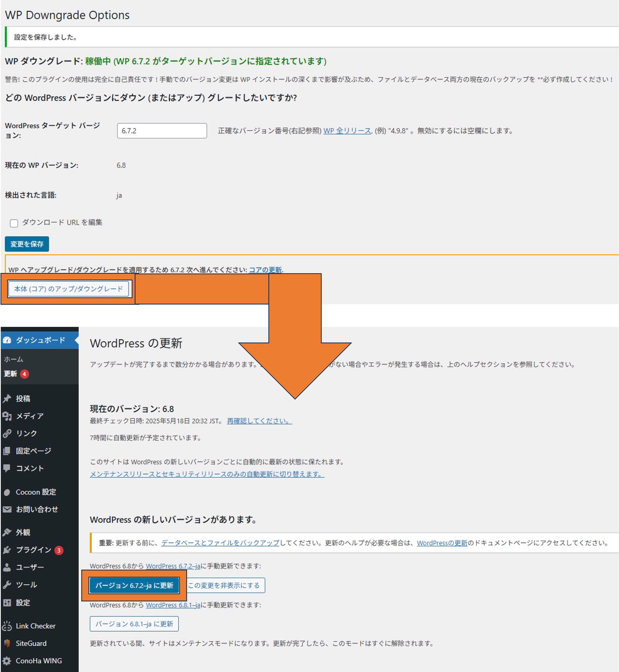Click WP Downgrade Options title
Viewport: 619px width, 672px height.
[x=67, y=15]
